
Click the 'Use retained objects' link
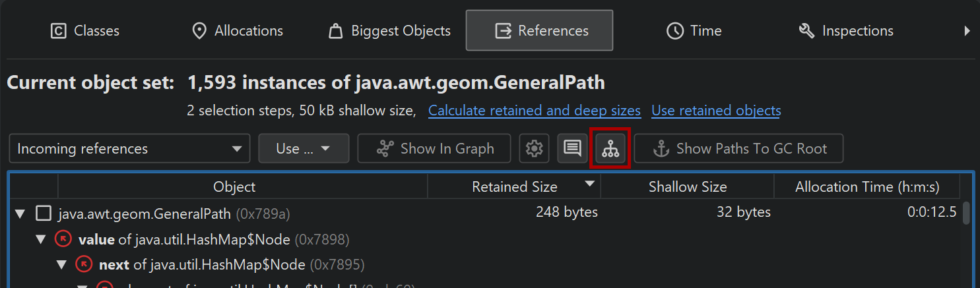(x=716, y=111)
